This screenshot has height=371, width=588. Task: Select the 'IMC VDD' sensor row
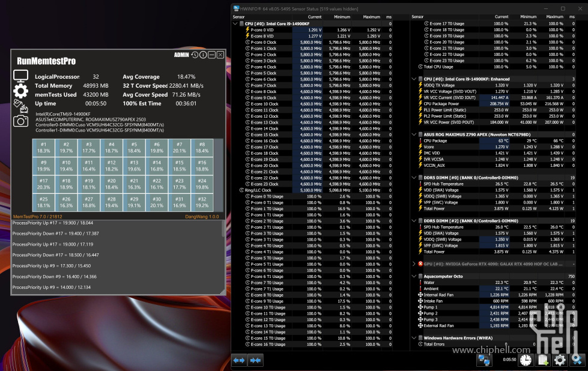(x=494, y=153)
